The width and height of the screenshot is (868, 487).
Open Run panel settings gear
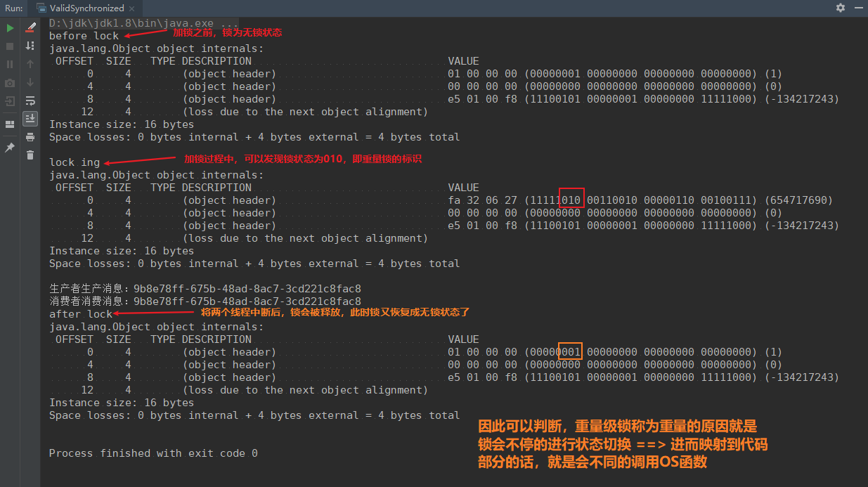point(841,8)
